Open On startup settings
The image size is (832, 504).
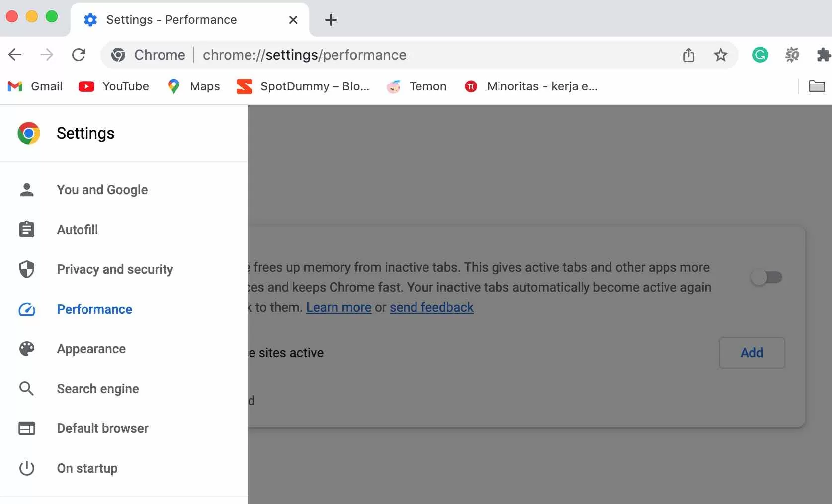(86, 468)
